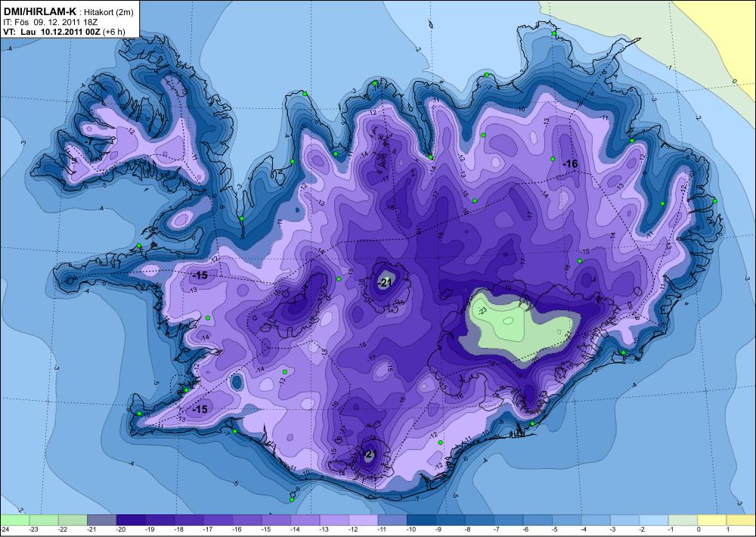Click the bold -15 label on Reykjanes peninsula
The width and height of the screenshot is (756, 537).
pyautogui.click(x=200, y=409)
